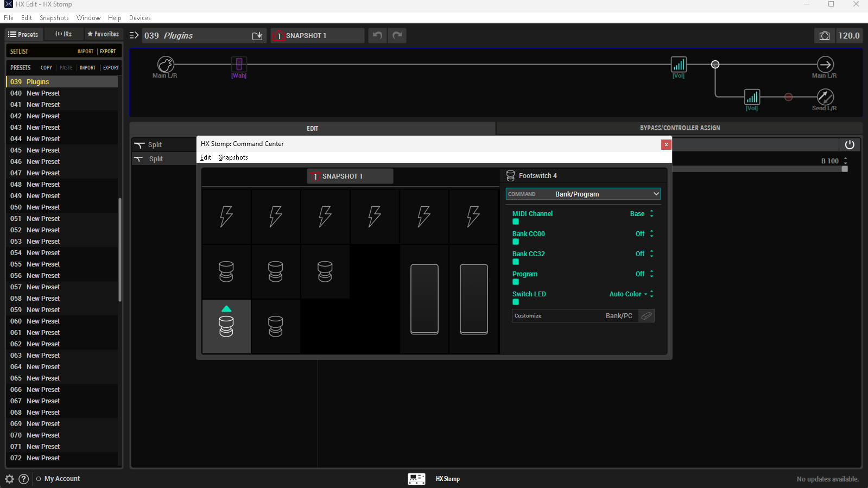Clear the Customize label with eraser icon
The height and width of the screenshot is (488, 868).
646,316
